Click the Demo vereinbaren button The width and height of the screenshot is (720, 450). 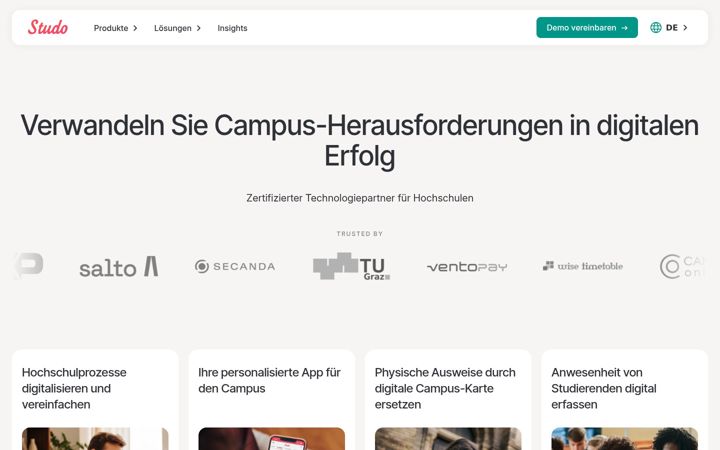(587, 28)
